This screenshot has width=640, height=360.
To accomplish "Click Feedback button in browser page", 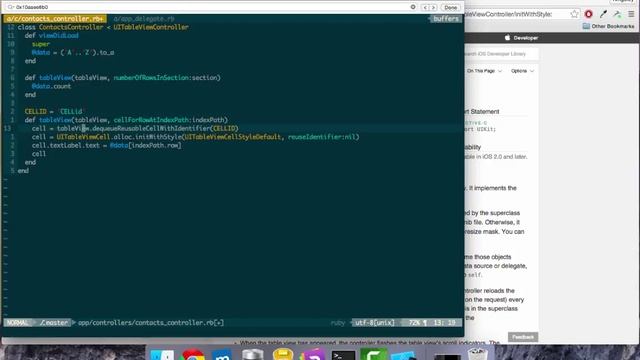I will pos(523,337).
